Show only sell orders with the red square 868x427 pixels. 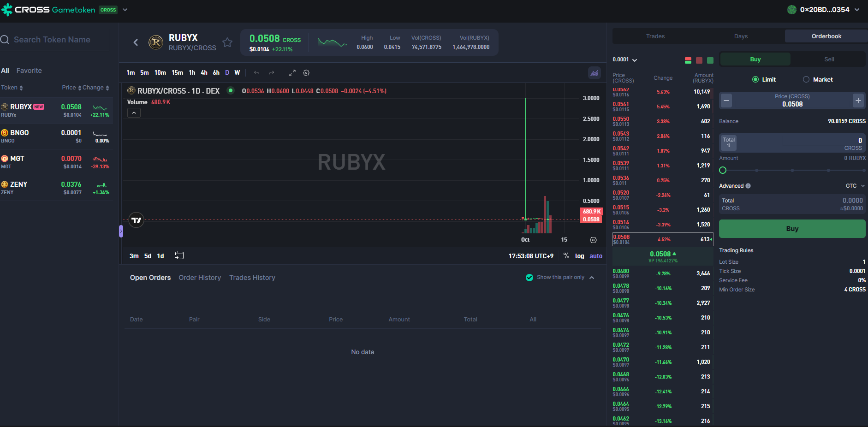699,60
